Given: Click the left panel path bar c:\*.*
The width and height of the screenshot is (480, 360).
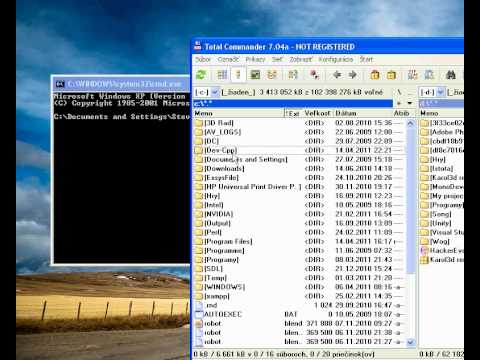Looking at the screenshot, I should click(293, 104).
